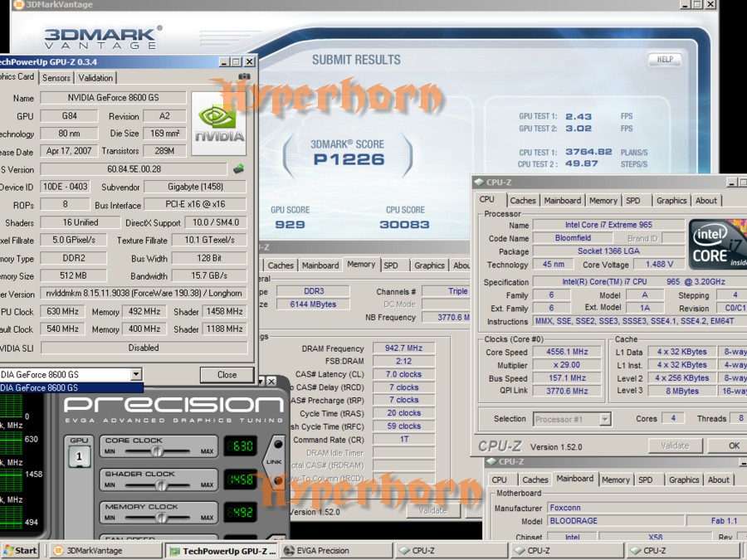Viewport: 747px width, 560px height.
Task: Select GPU 1 button in EVGA Precision
Action: 79,456
